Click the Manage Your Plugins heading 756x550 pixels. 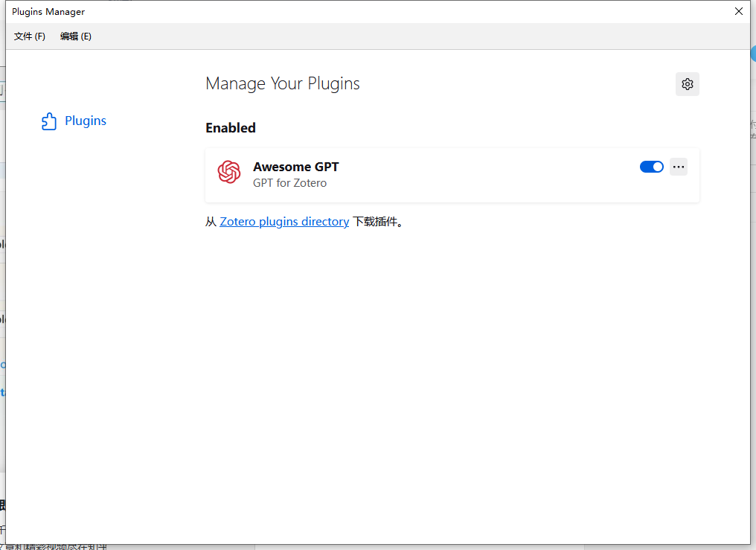[283, 83]
